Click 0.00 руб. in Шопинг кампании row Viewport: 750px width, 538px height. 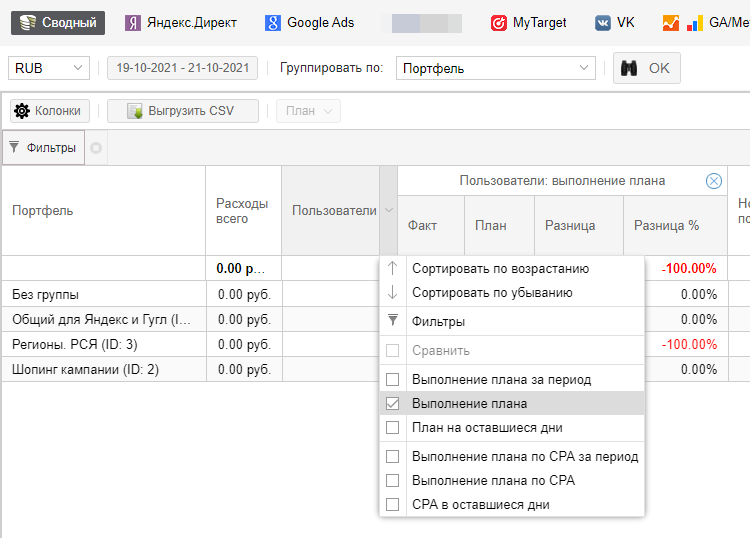[244, 369]
